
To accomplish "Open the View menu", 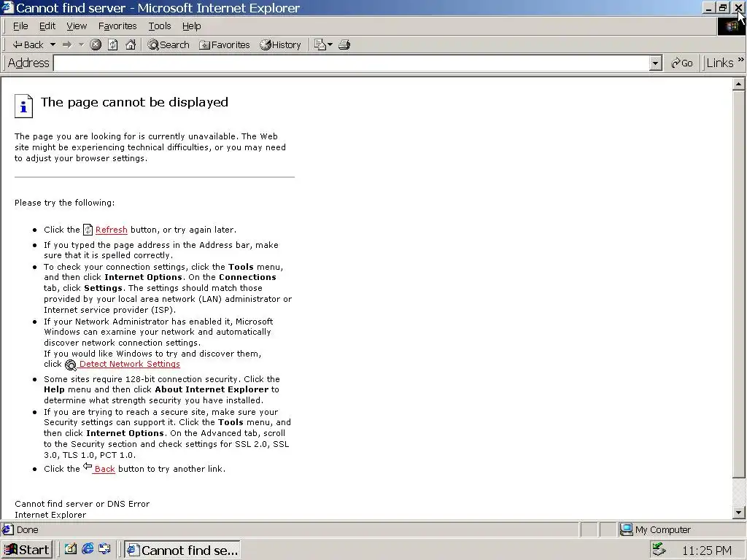I will [x=77, y=26].
